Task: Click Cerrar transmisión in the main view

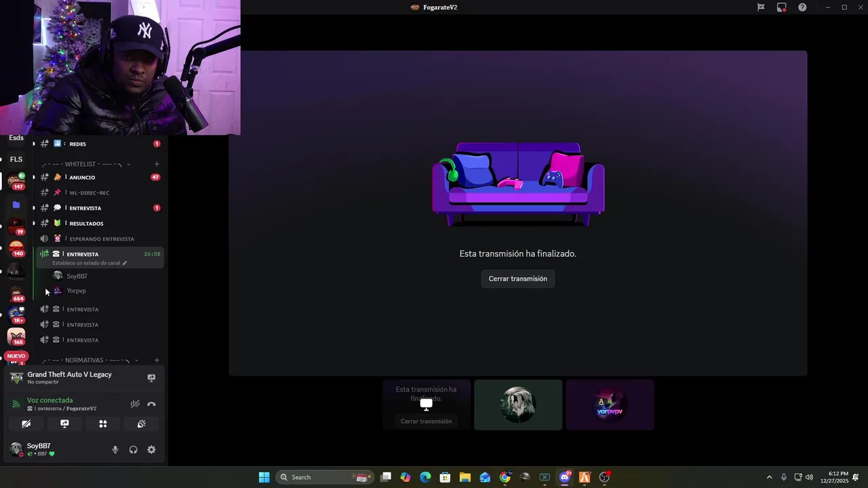Action: click(x=518, y=279)
